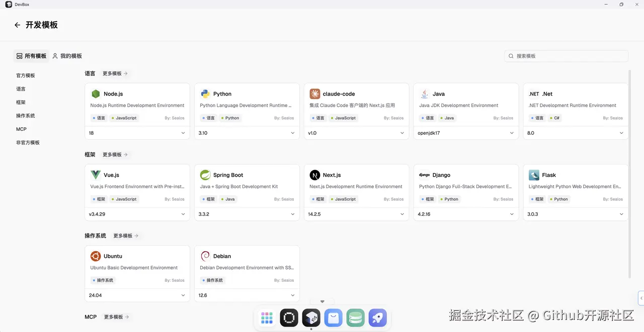Open .Net version dropdown showing 8.0
This screenshot has width=644, height=332.
[576, 133]
